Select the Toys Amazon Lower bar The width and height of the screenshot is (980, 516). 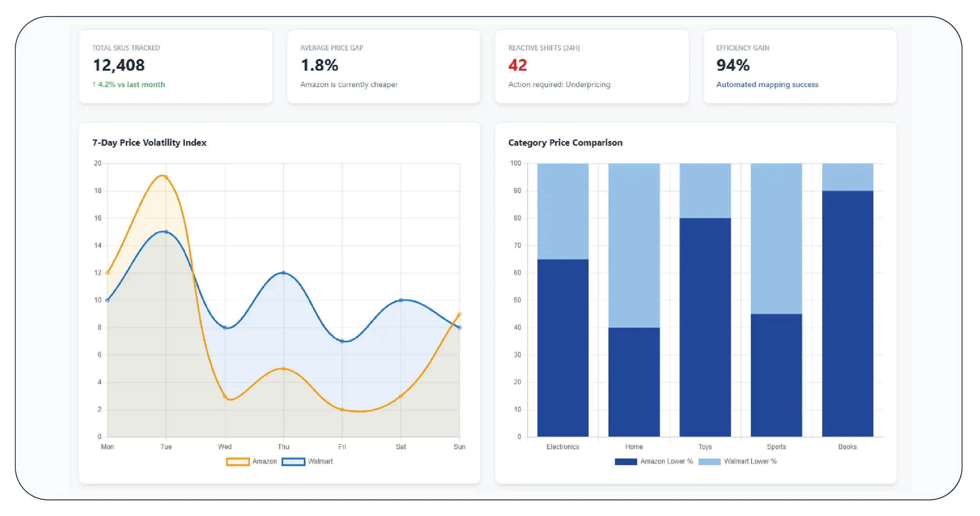pyautogui.click(x=705, y=327)
